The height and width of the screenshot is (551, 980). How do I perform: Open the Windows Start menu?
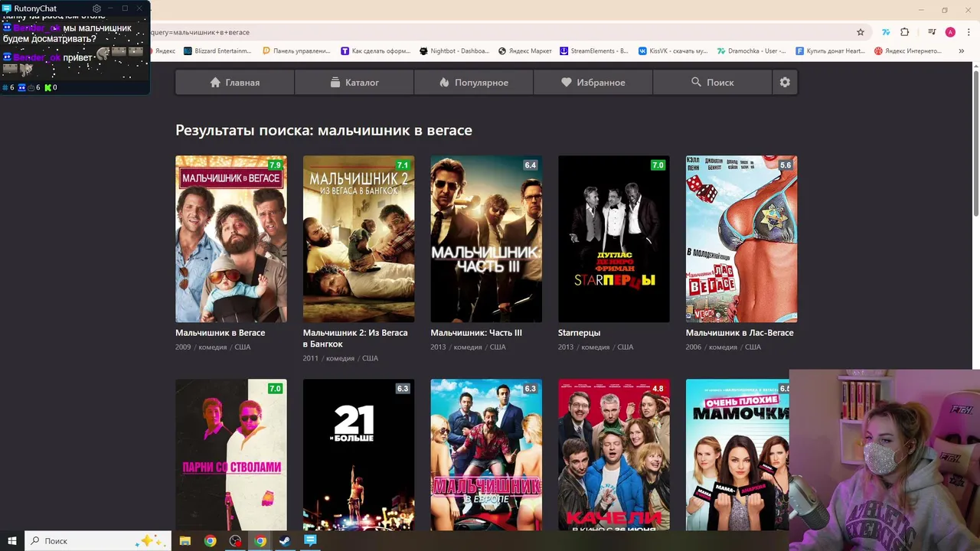click(x=12, y=541)
